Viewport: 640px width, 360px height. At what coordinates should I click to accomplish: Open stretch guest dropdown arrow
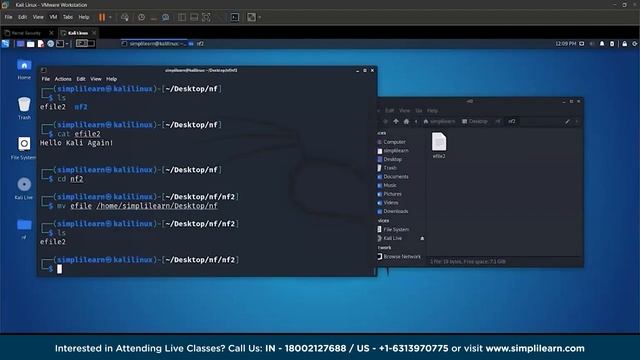tap(260, 17)
